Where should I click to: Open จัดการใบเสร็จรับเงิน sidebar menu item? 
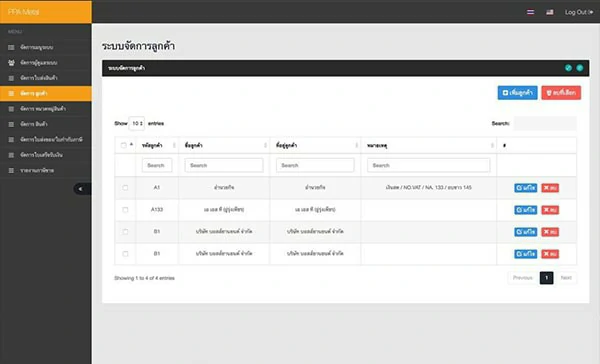point(46,155)
